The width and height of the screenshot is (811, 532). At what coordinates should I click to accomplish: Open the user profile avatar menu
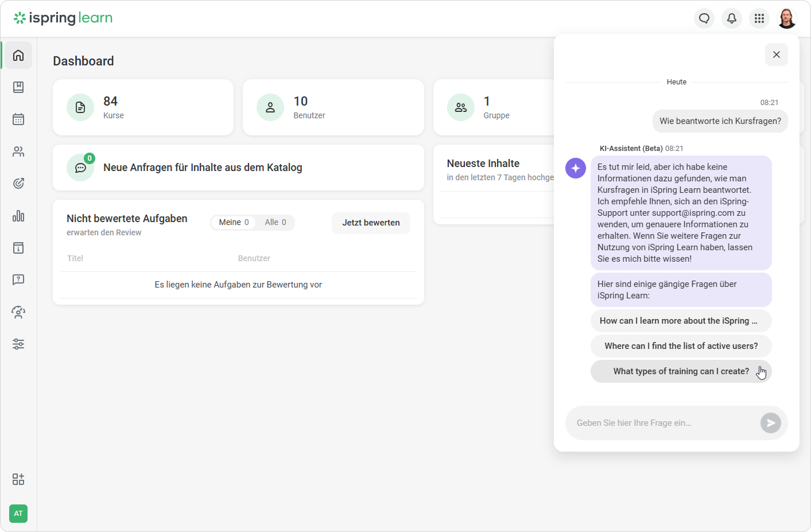click(x=787, y=18)
